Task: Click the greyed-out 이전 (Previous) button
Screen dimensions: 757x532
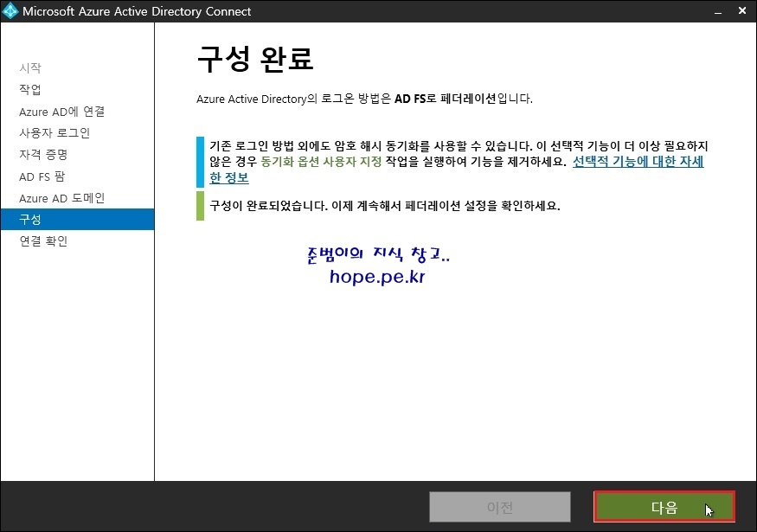Action: tap(500, 506)
